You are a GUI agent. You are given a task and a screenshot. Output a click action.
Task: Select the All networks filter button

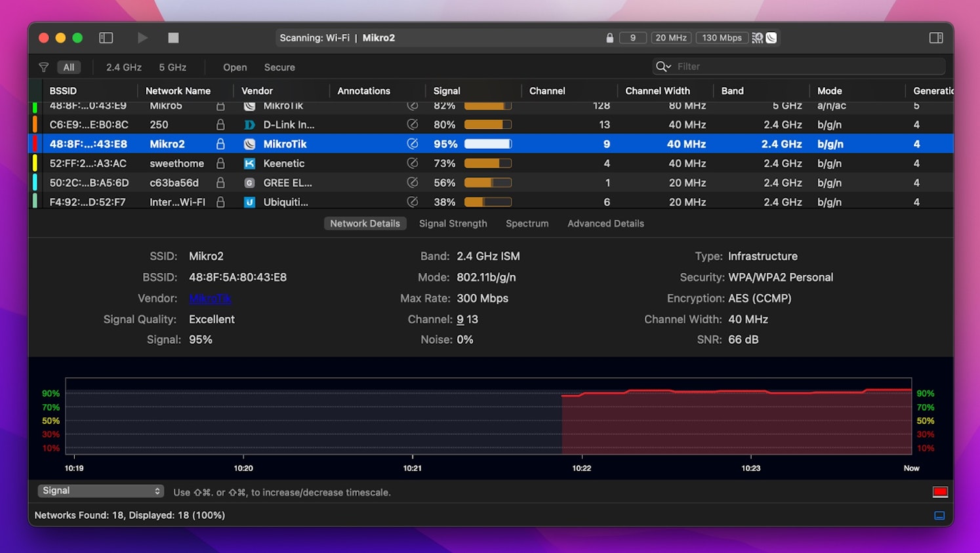pyautogui.click(x=69, y=66)
